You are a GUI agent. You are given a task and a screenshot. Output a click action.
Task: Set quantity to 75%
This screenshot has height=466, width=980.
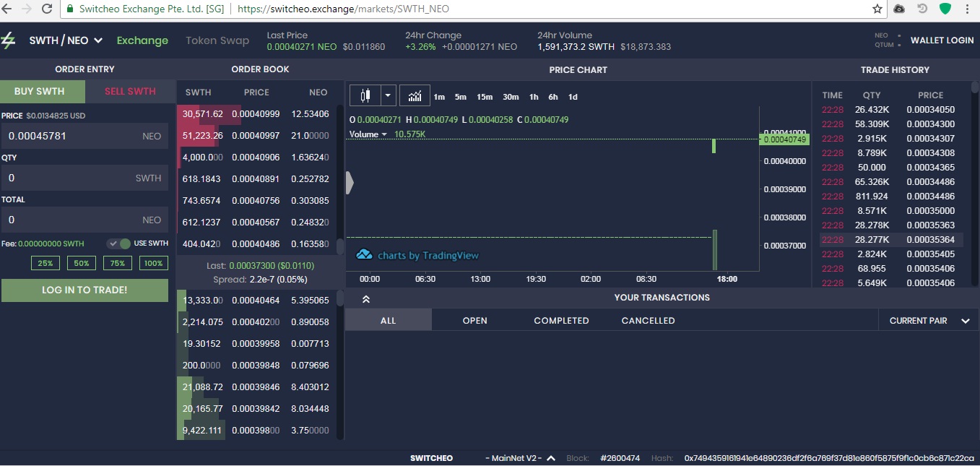[118, 263]
